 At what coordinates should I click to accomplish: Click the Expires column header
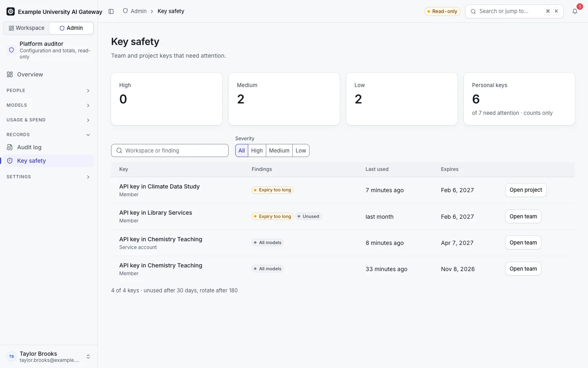point(450,169)
